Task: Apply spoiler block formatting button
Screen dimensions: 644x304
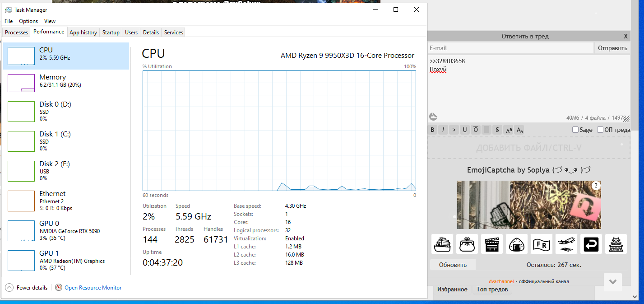Action: coord(486,130)
